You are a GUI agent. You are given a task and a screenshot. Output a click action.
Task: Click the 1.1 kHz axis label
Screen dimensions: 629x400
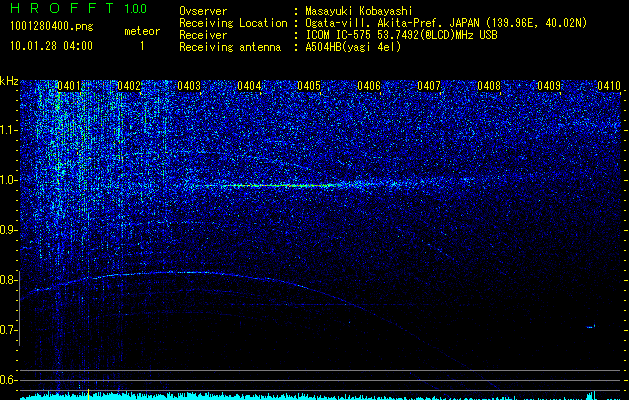pos(9,130)
